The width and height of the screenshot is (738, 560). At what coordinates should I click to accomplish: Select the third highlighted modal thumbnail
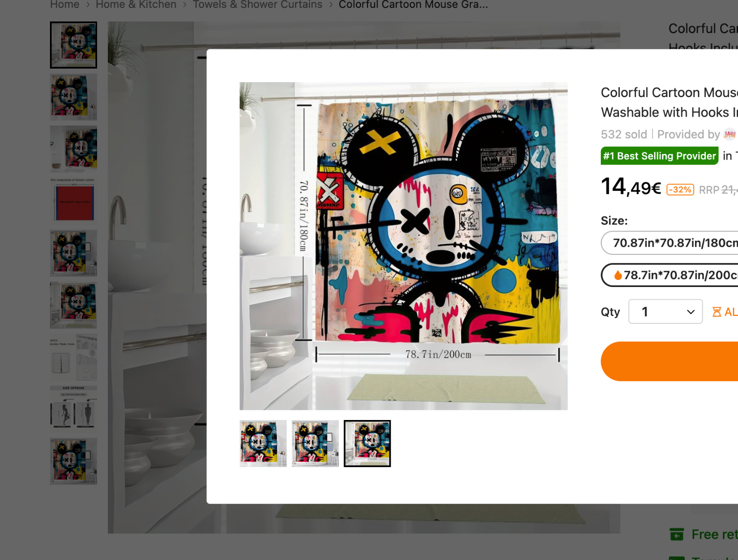point(367,443)
